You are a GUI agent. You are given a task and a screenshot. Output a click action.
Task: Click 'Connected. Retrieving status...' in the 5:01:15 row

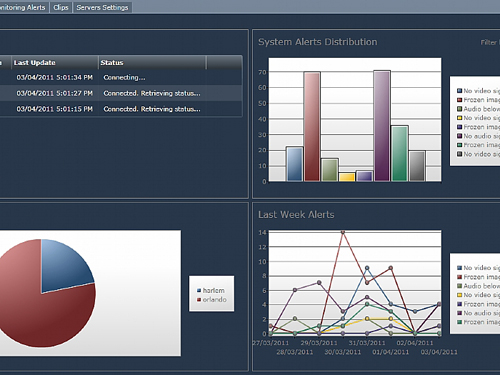152,109
